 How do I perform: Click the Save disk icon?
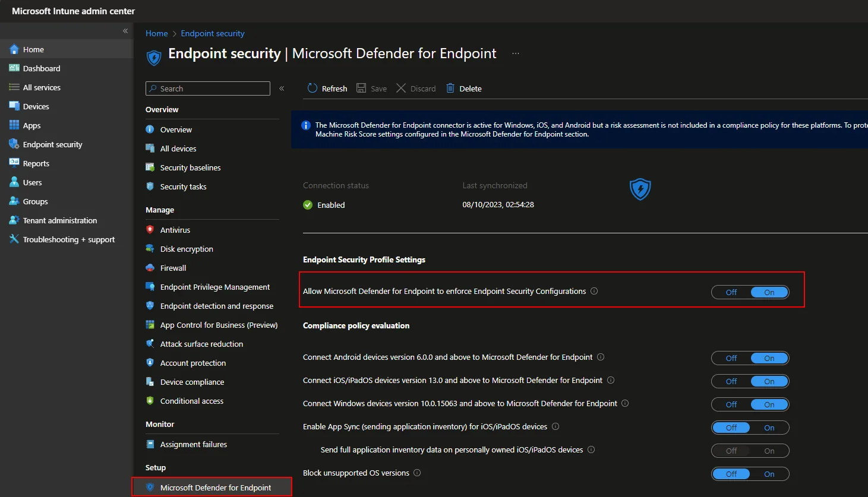tap(361, 88)
